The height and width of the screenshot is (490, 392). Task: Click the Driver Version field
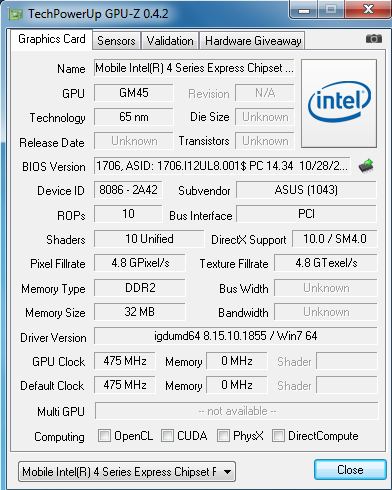pyautogui.click(x=236, y=336)
